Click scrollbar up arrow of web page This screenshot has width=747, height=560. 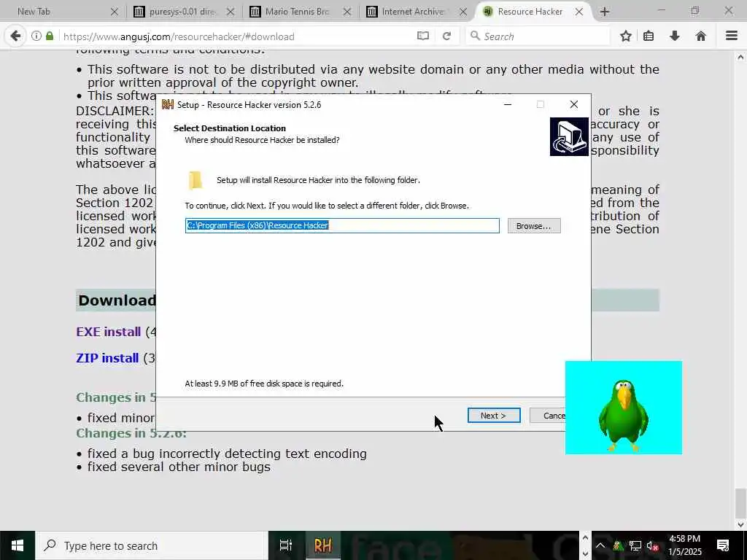[740, 58]
